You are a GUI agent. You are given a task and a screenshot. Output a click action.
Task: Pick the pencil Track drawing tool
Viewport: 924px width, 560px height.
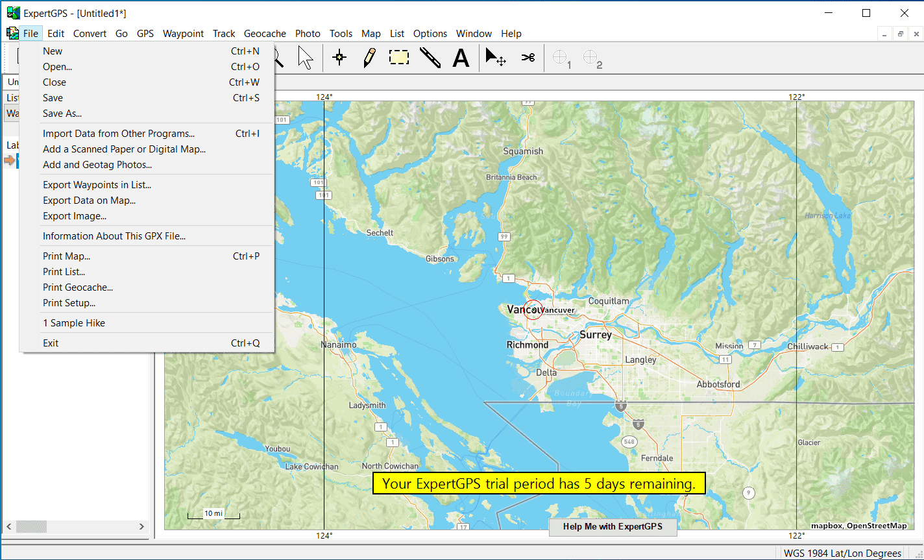369,58
